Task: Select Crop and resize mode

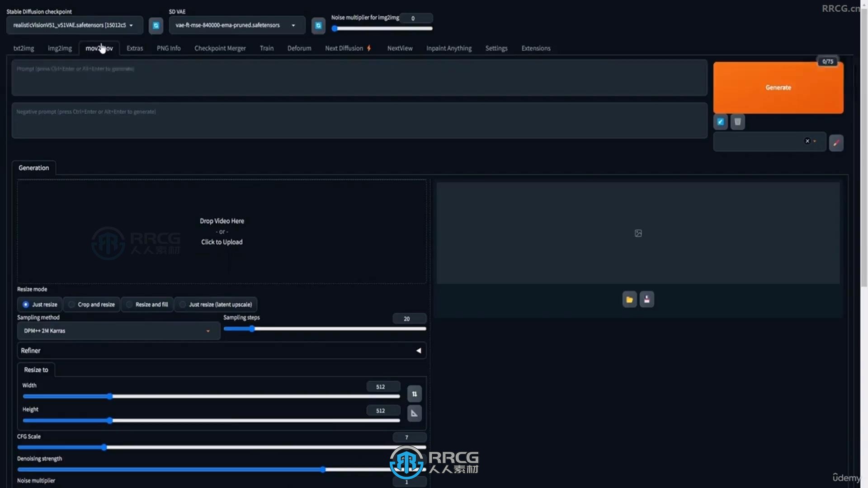Action: [x=92, y=305]
